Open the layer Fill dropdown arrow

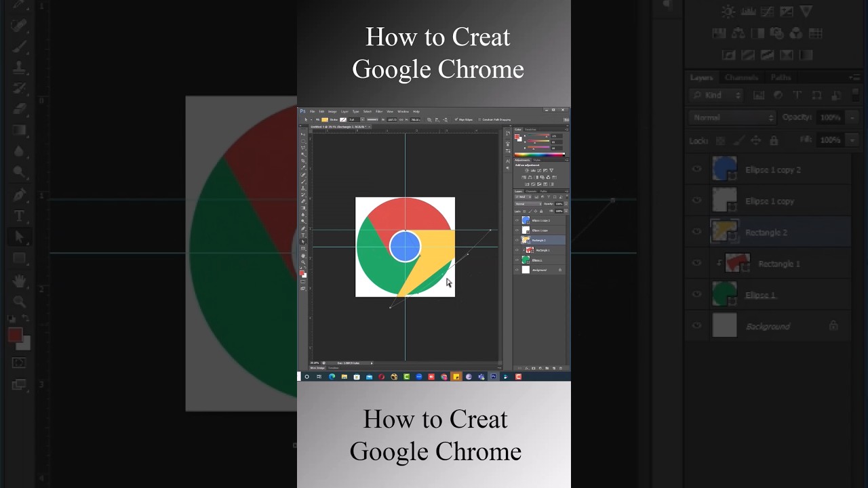click(566, 211)
